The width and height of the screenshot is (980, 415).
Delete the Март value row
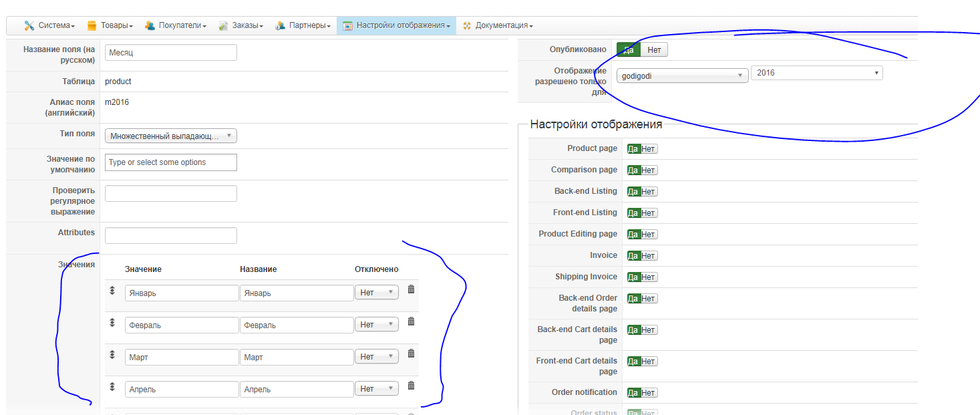[x=411, y=354]
